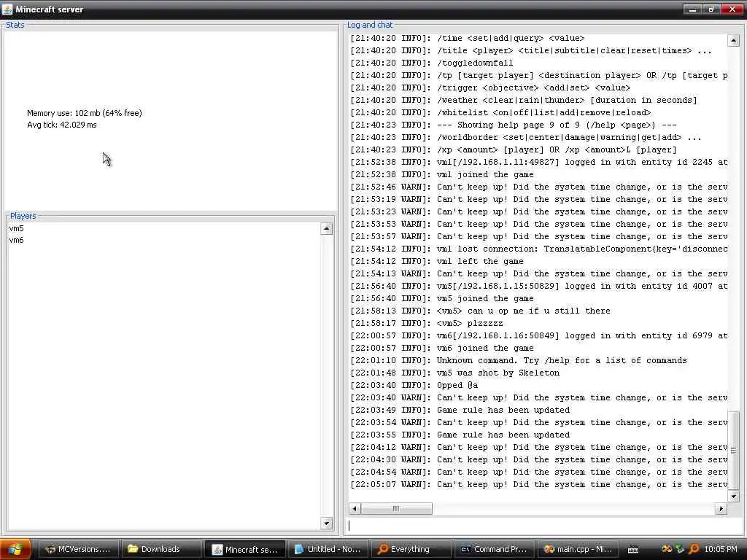Viewport: 747px width, 560px height.
Task: Click the 10:05 PM taskbar clock
Action: pos(720,549)
